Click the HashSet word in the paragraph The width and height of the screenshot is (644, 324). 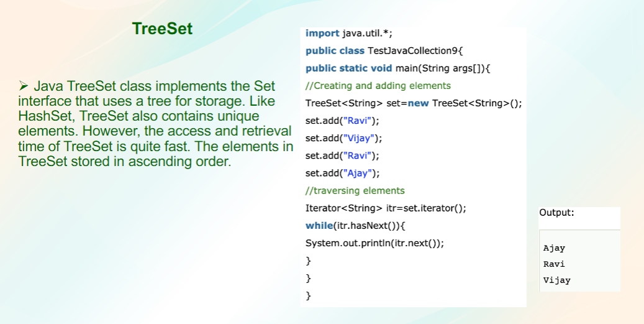point(45,116)
